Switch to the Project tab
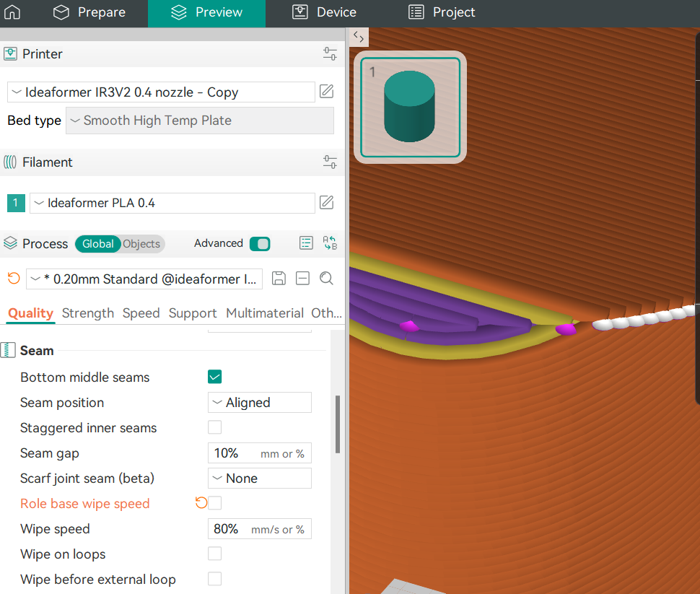This screenshot has width=700, height=594. pos(442,12)
